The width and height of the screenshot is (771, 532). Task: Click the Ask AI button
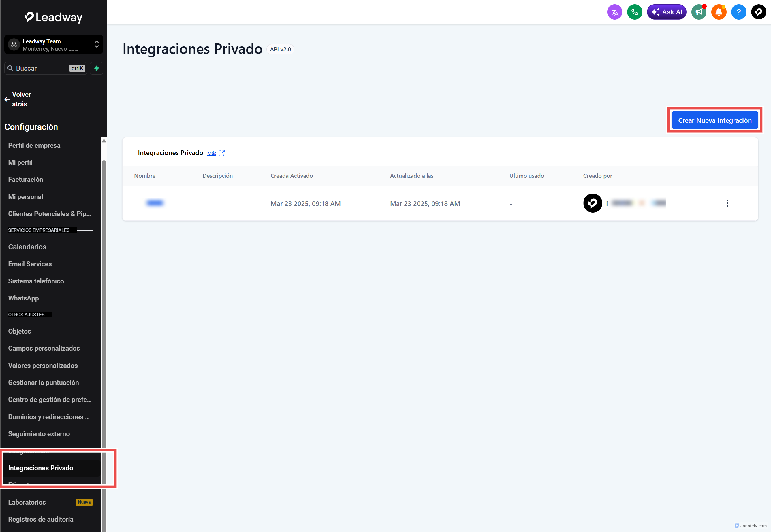(667, 12)
